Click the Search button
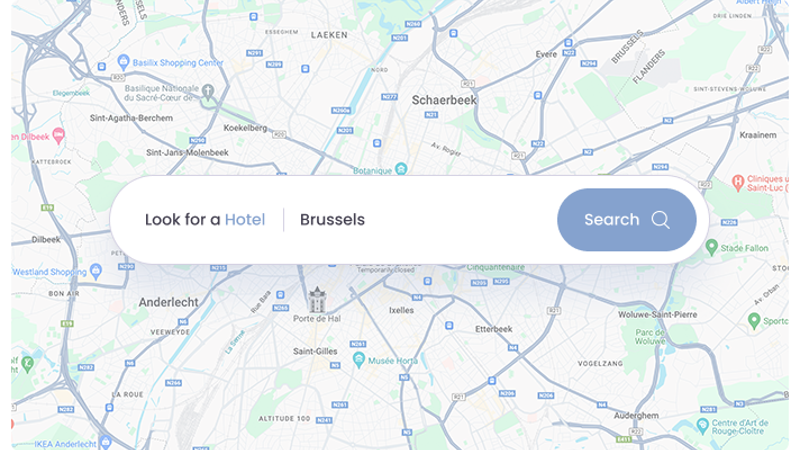Viewport: 800px width, 450px height. [x=627, y=219]
